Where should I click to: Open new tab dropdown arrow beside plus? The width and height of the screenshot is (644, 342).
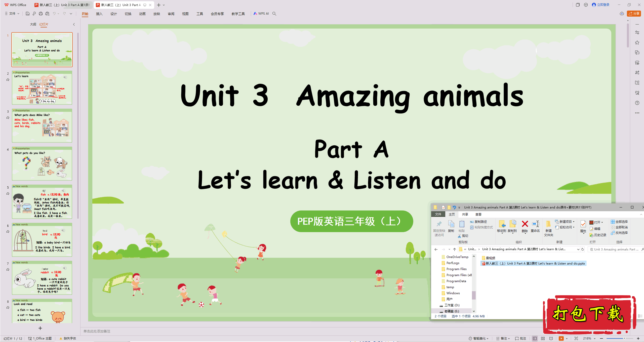tap(164, 5)
